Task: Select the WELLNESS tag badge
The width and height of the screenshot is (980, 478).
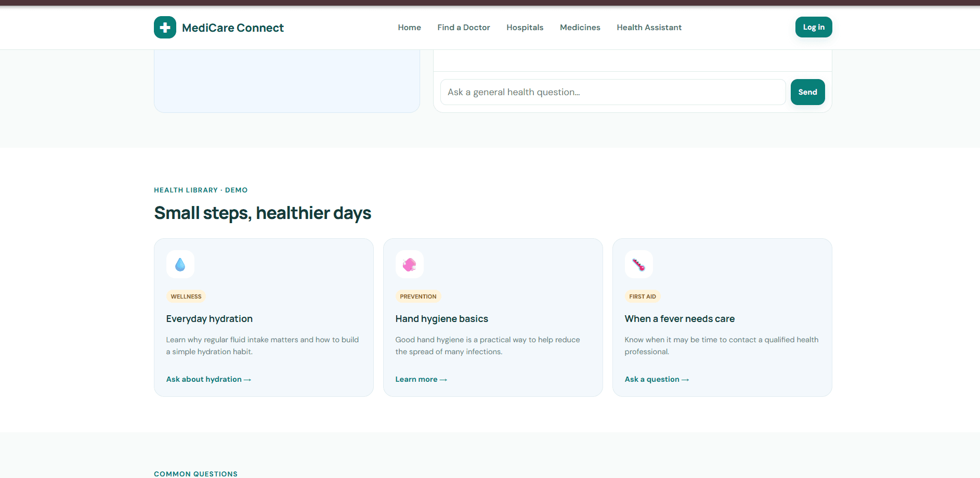Action: pos(186,296)
